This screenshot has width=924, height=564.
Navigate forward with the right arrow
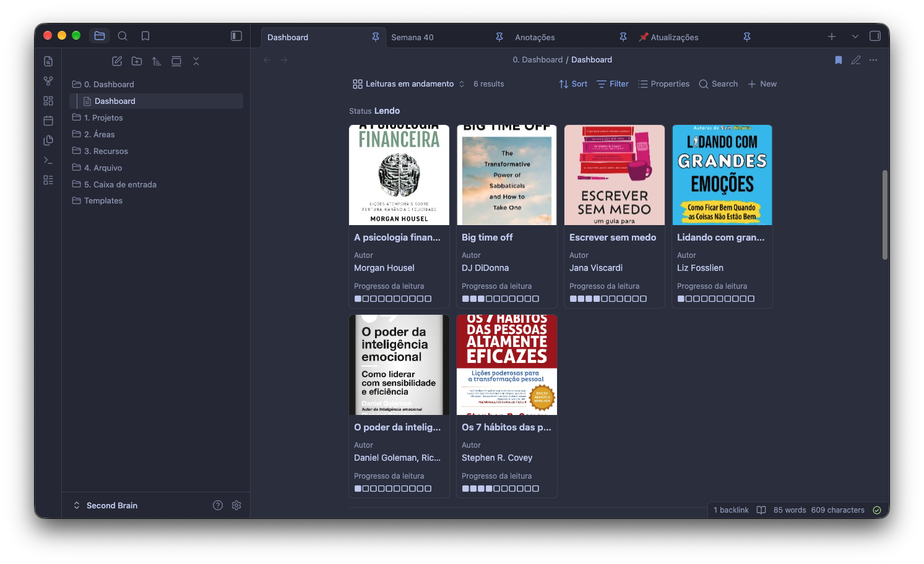pyautogui.click(x=284, y=60)
